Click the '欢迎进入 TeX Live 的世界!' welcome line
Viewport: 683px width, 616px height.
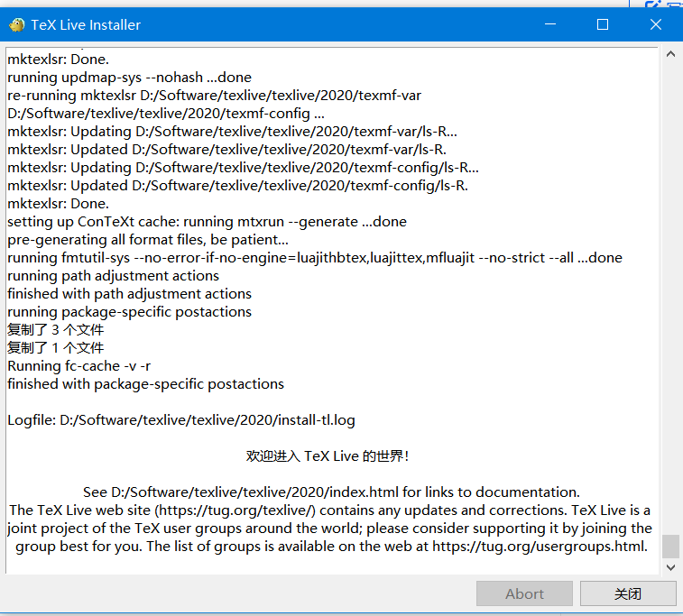328,456
